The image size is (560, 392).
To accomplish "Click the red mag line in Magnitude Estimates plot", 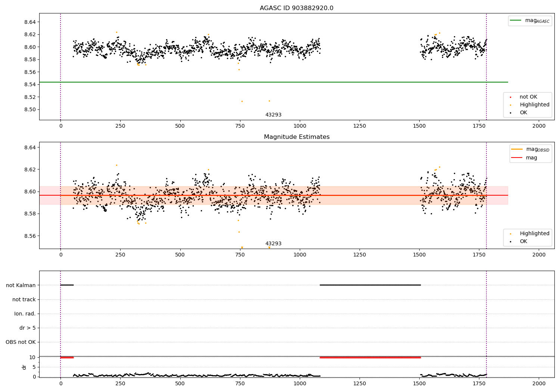I will (x=273, y=195).
